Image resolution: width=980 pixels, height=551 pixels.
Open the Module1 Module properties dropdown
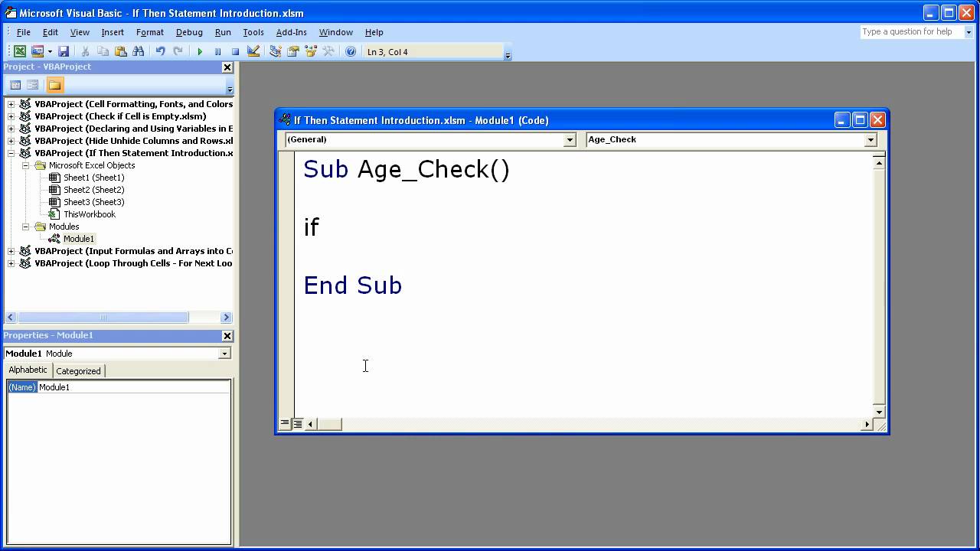point(224,354)
